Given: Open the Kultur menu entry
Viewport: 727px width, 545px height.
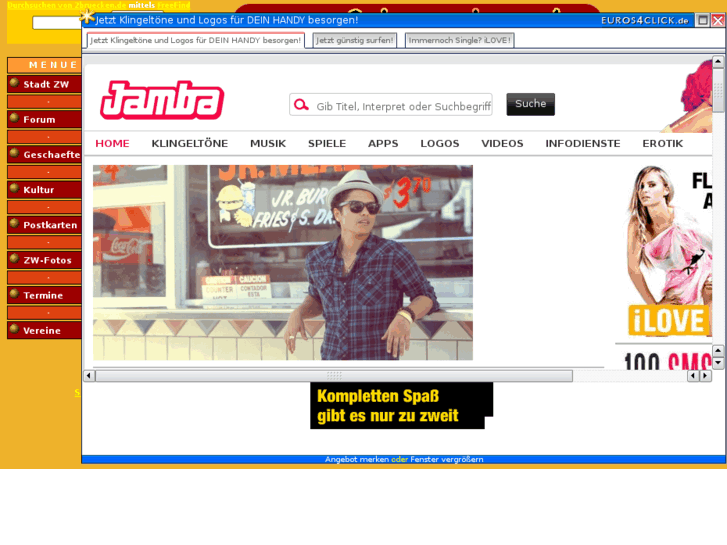Looking at the screenshot, I should (x=45, y=190).
